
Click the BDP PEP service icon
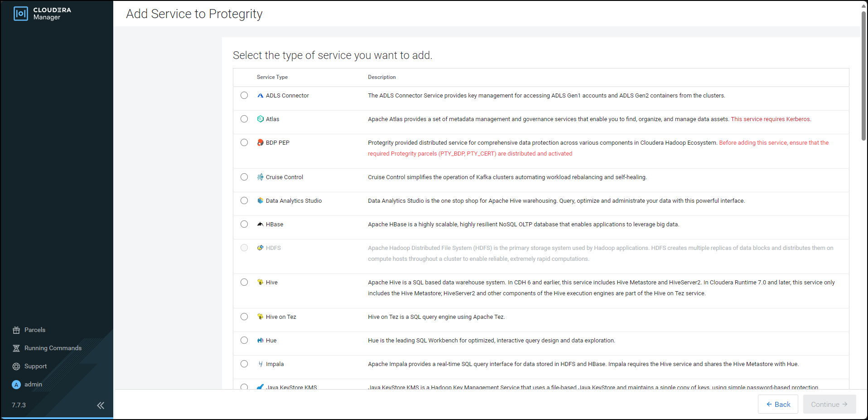coord(260,143)
